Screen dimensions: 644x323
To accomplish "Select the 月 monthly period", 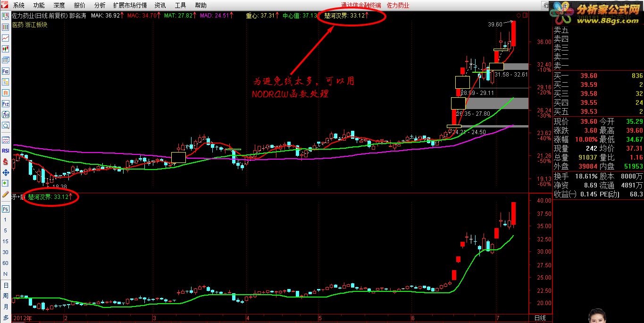I will point(6,306).
